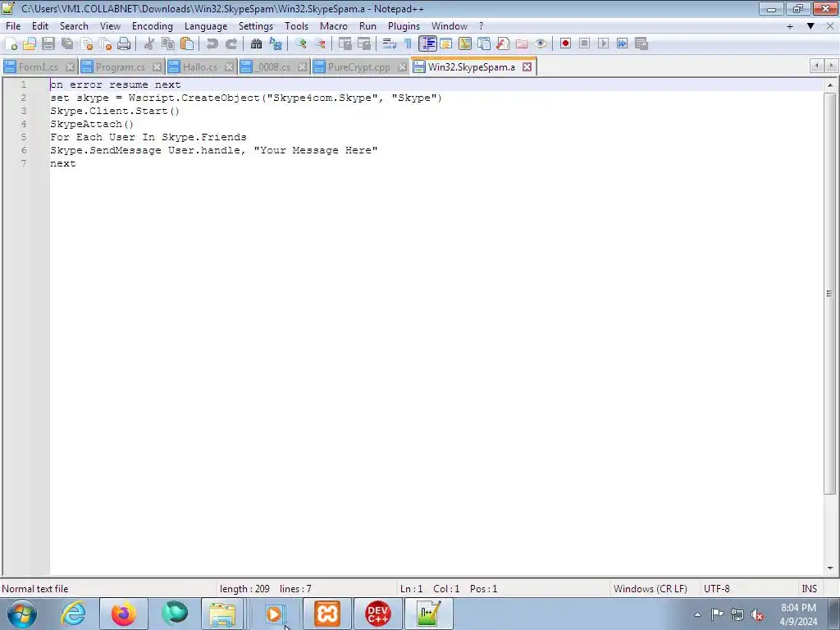Image resolution: width=840 pixels, height=630 pixels.
Task: Toggle the monitoring eye icon
Action: click(541, 44)
